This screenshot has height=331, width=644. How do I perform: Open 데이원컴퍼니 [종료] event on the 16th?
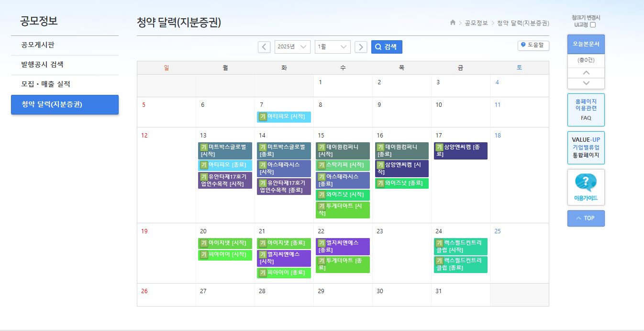(402, 151)
